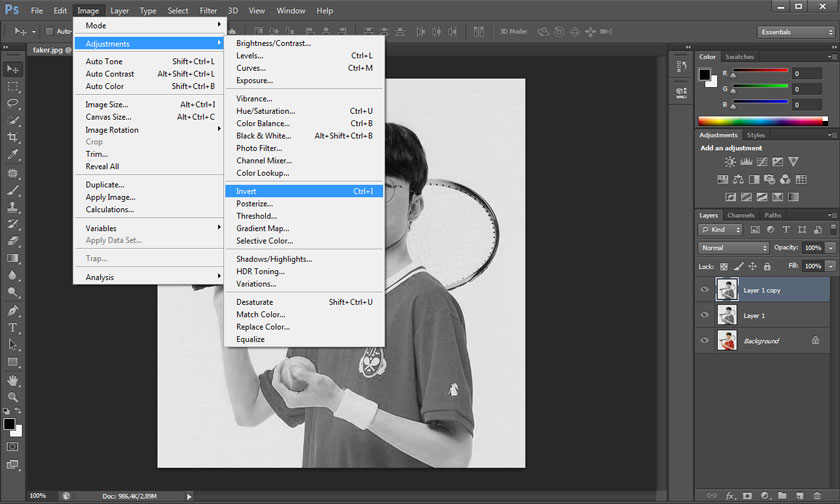Screen dimensions: 840x504
Task: Click the zoom percentage field 100%
Action: 38,496
